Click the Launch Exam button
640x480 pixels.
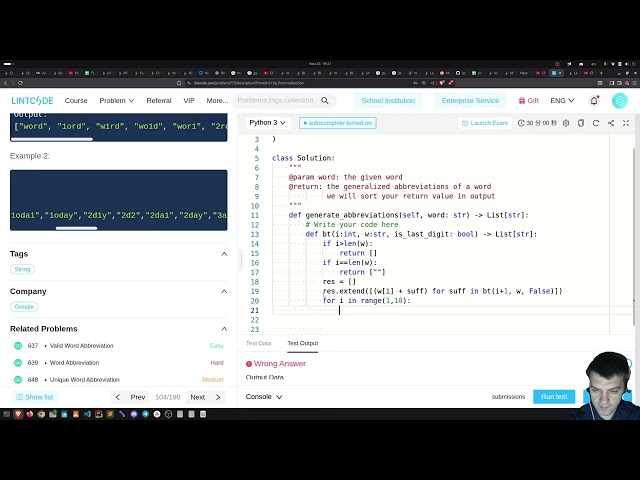pyautogui.click(x=484, y=123)
